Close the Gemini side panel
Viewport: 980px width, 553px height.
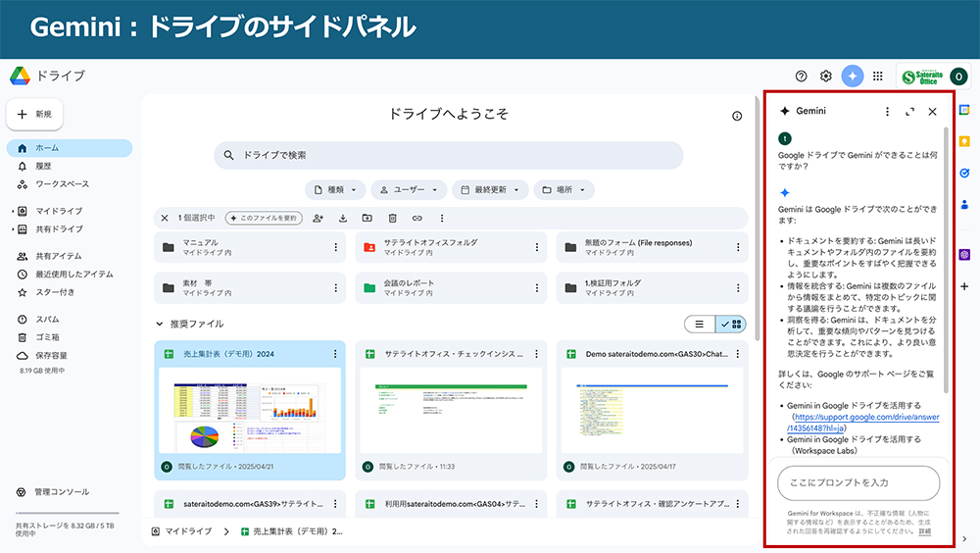pos(932,112)
